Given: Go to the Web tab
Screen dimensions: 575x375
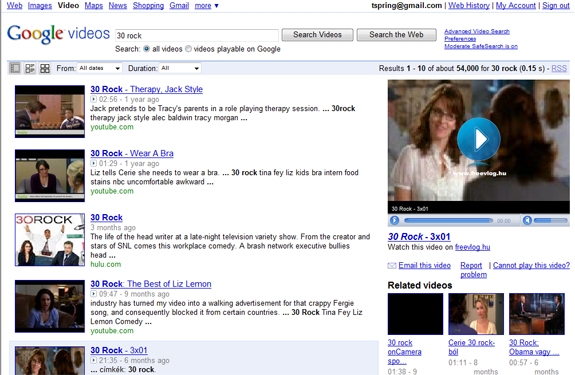Looking at the screenshot, I should 15,5.
